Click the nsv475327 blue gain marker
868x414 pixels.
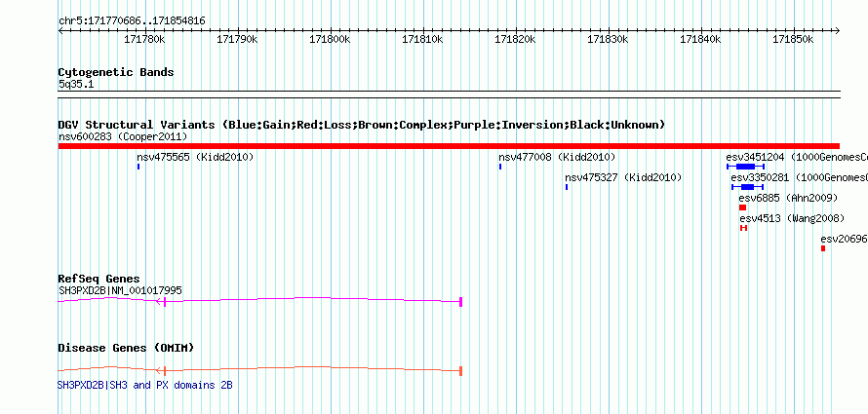pos(567,187)
